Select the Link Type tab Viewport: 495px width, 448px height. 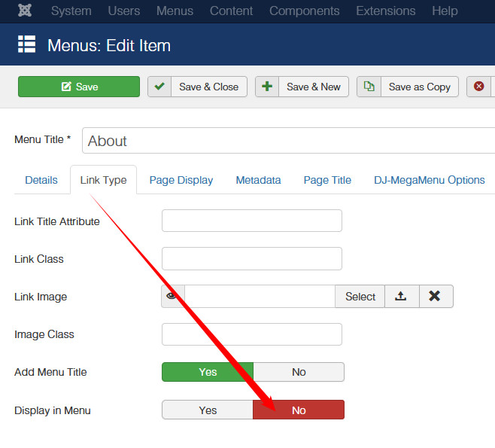point(104,180)
